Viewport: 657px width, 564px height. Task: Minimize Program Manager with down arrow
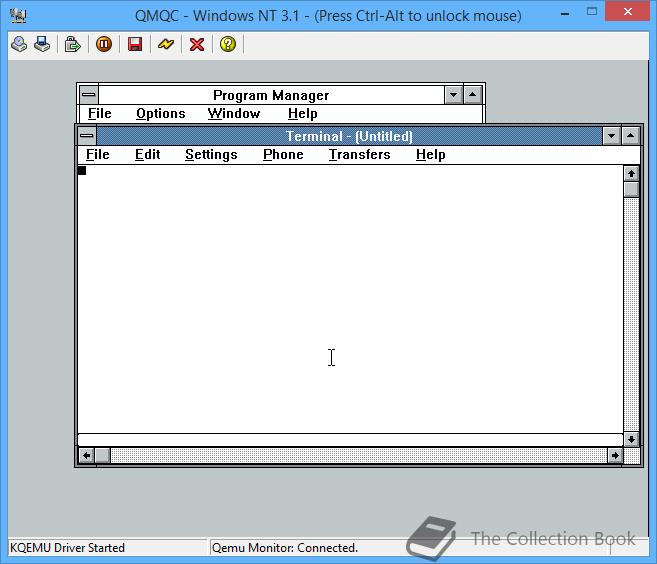point(453,95)
